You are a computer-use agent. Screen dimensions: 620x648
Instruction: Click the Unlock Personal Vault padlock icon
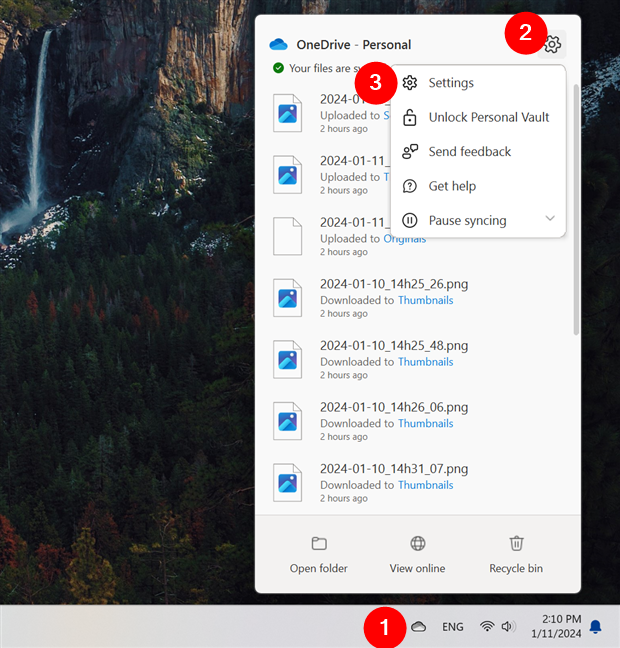point(410,117)
